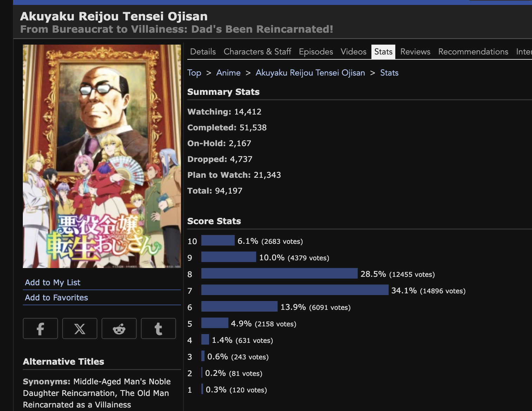Click the X (Twitter) share icon
532x411 pixels.
(80, 328)
